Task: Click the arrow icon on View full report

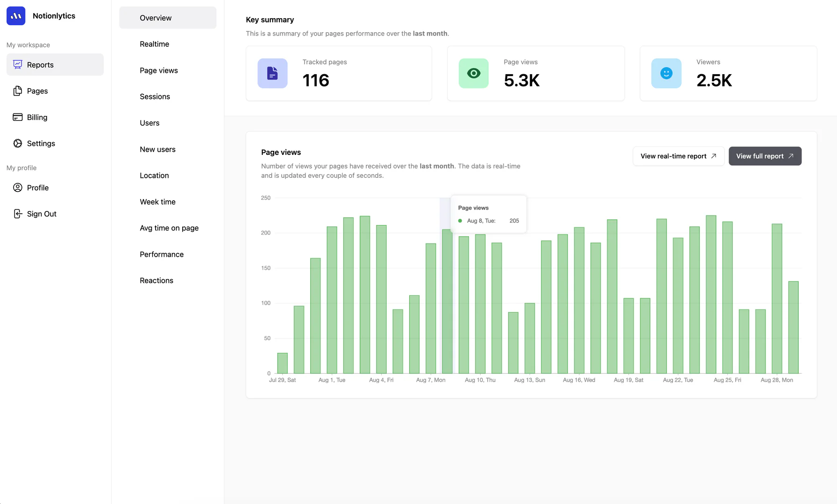Action: click(790, 156)
